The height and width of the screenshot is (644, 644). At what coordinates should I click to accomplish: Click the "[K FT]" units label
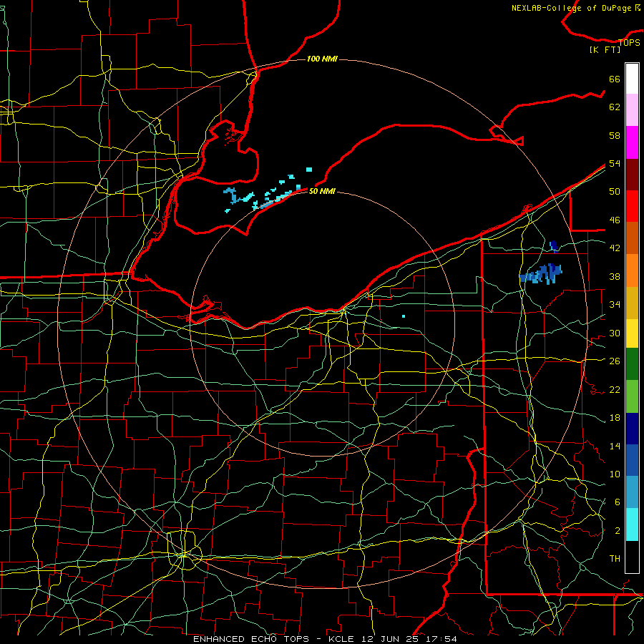(605, 49)
